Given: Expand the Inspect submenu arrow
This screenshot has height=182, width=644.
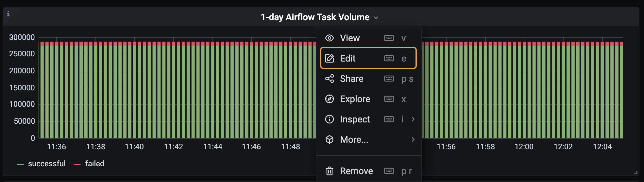Looking at the screenshot, I should [413, 119].
